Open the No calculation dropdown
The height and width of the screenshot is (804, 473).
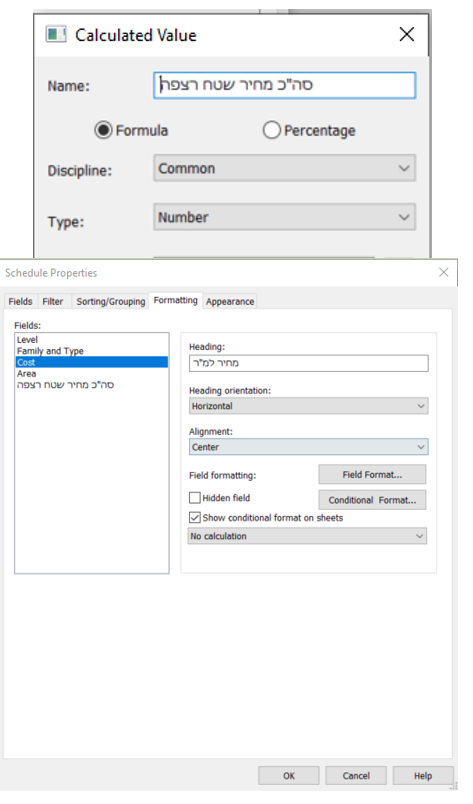click(x=307, y=536)
